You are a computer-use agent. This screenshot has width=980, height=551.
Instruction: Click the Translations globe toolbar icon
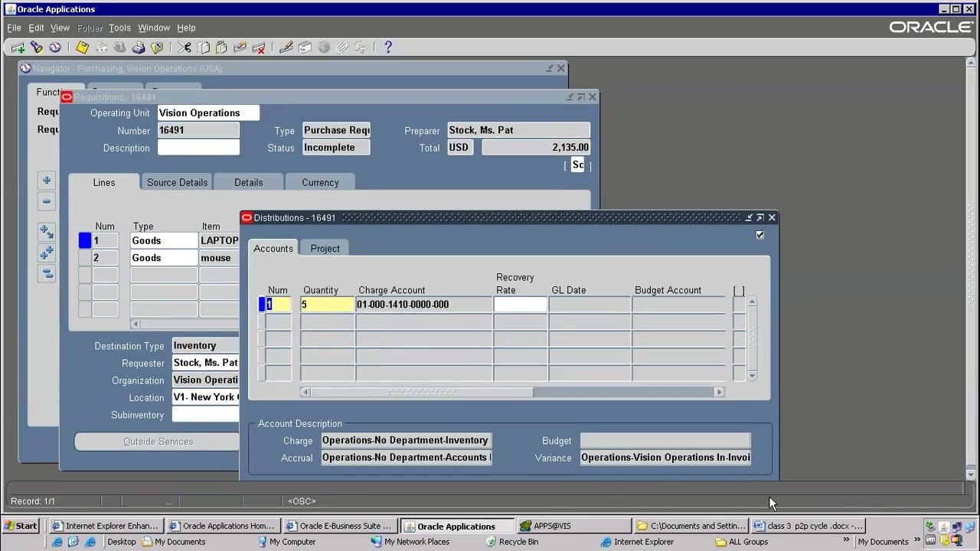tap(323, 47)
